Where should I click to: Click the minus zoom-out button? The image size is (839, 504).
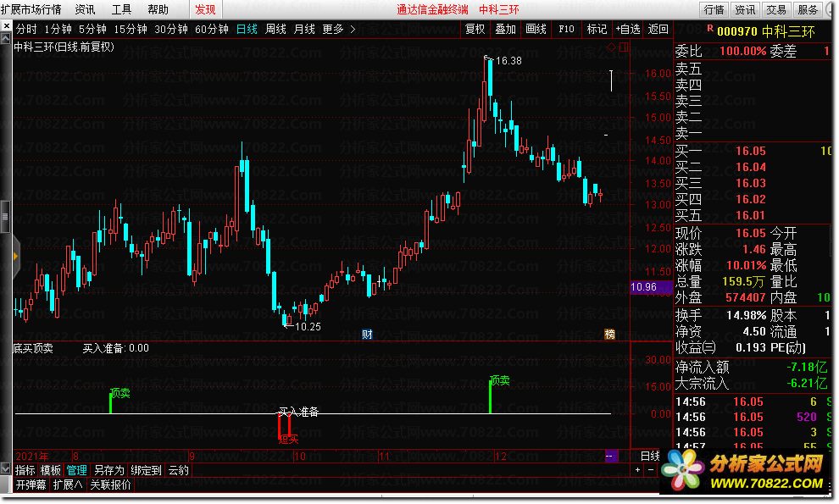[651, 470]
